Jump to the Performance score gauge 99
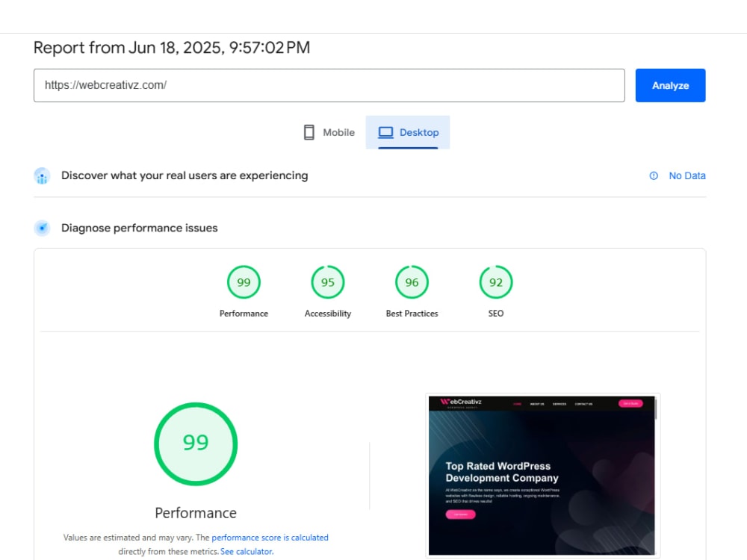The height and width of the screenshot is (560, 747). tap(244, 282)
